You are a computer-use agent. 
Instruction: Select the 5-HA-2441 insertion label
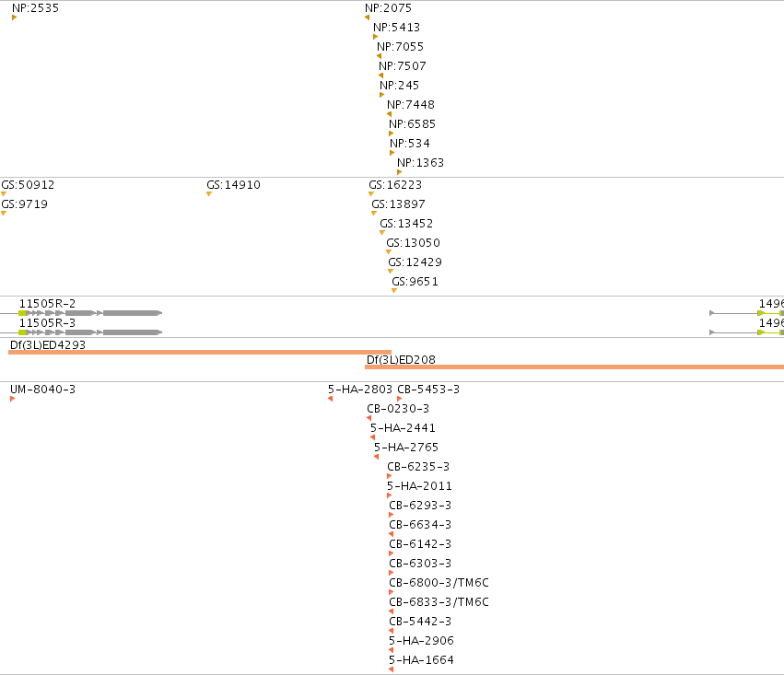403,428
